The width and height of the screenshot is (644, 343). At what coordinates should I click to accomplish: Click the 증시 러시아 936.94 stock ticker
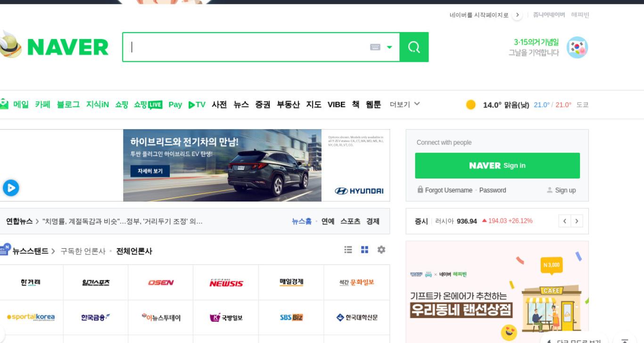(474, 221)
